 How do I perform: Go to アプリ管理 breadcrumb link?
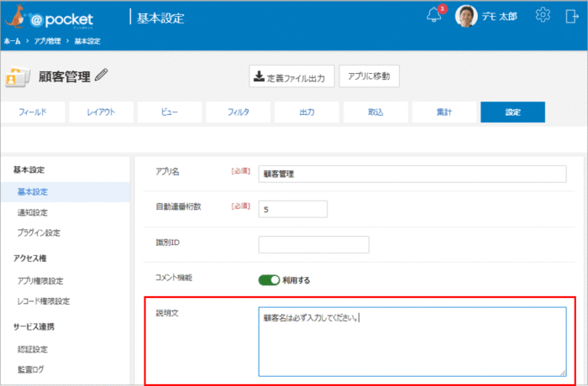[x=47, y=41]
